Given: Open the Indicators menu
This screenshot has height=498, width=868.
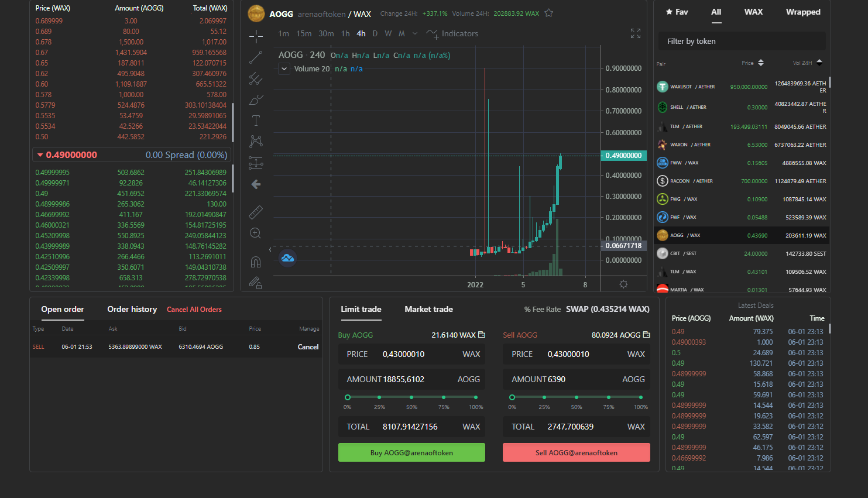Looking at the screenshot, I should pyautogui.click(x=452, y=33).
